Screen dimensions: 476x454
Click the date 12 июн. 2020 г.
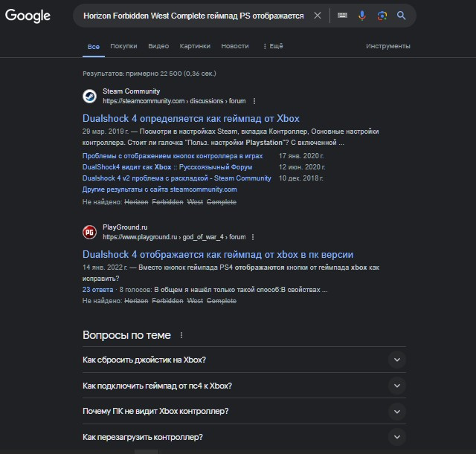coord(302,167)
